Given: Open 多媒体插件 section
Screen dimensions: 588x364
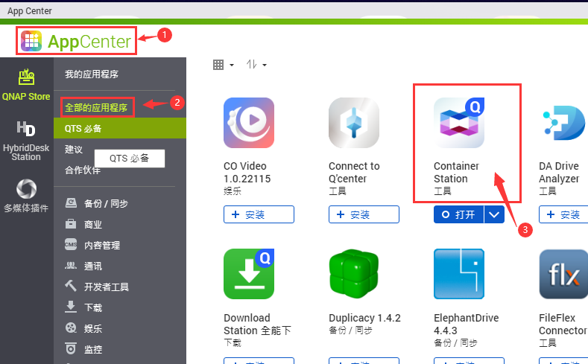Looking at the screenshot, I should point(26,196).
